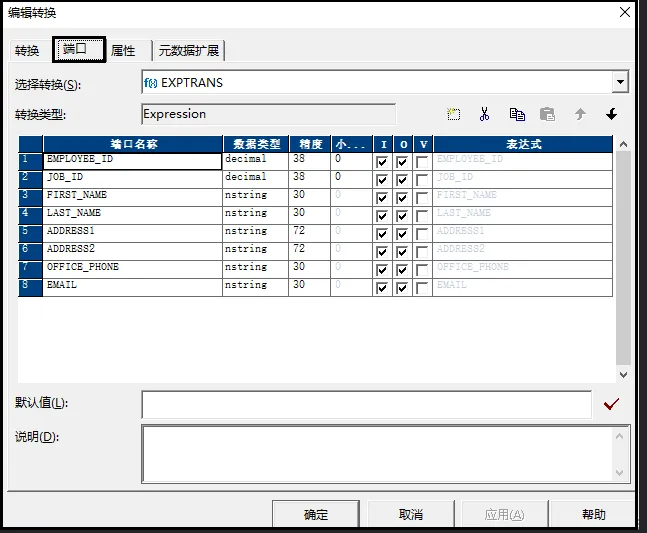This screenshot has height=533, width=647.
Task: Select the EMPLOYEE_ID port name cell
Action: click(132, 161)
